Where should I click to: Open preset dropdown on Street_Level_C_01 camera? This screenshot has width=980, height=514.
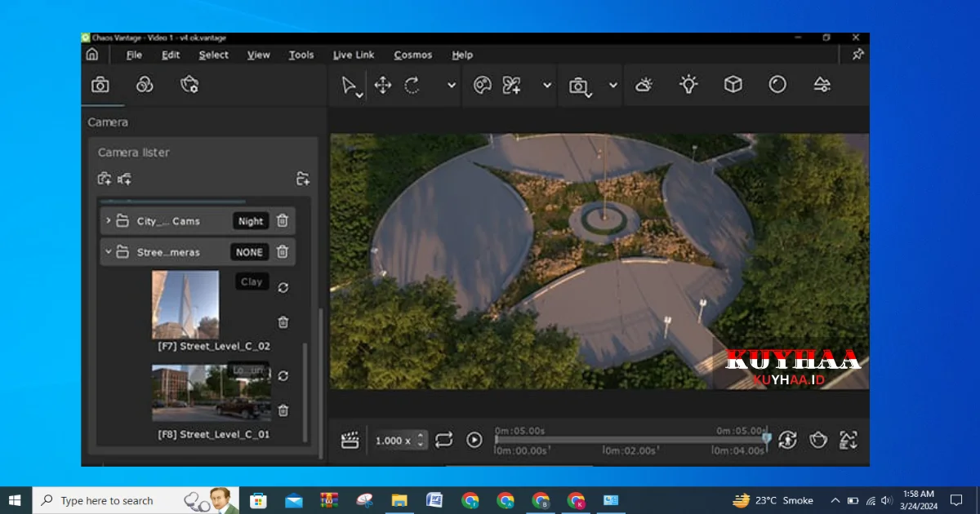[248, 370]
